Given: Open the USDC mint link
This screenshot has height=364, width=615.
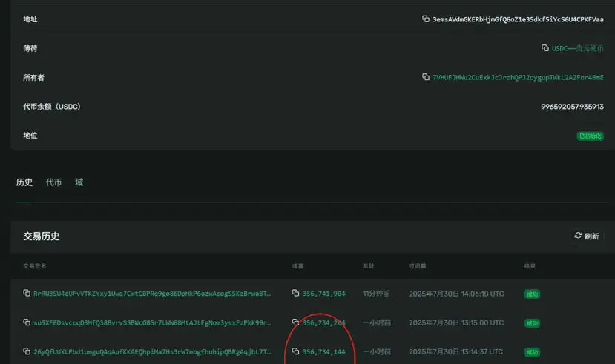Looking at the screenshot, I should coord(578,48).
